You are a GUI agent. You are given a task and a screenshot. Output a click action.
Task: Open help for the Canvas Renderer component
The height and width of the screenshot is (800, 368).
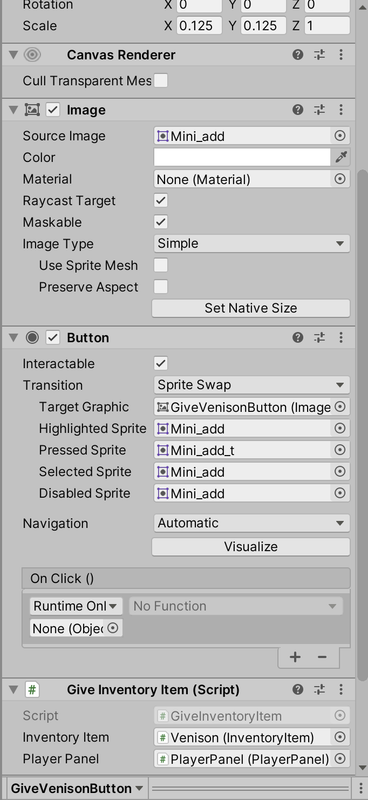click(298, 55)
